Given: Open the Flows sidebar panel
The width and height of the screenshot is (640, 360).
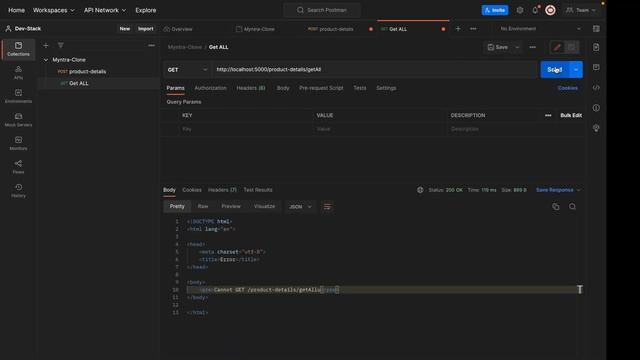Looking at the screenshot, I should coord(18,167).
